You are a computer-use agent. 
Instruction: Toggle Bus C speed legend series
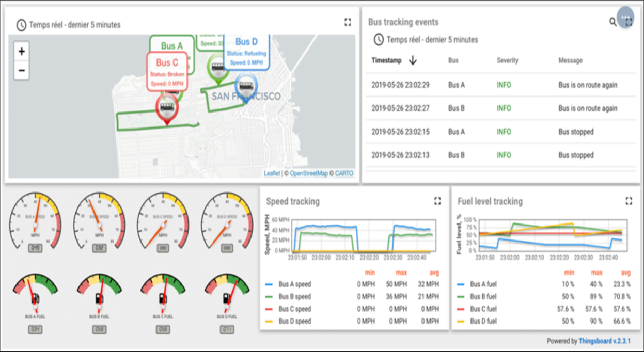(295, 309)
